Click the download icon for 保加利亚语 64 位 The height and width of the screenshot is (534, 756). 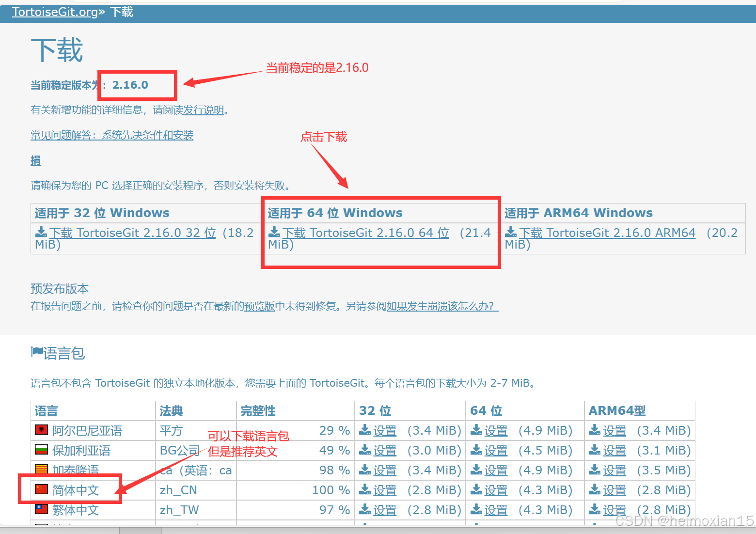coord(476,450)
